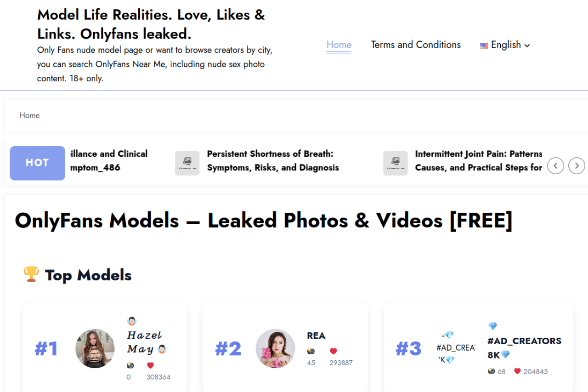
Task: Show previous hot news item
Action: point(556,165)
